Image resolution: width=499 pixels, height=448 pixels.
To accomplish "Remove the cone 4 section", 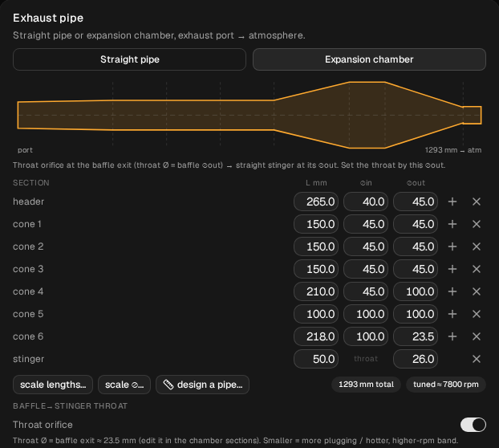I will (477, 291).
